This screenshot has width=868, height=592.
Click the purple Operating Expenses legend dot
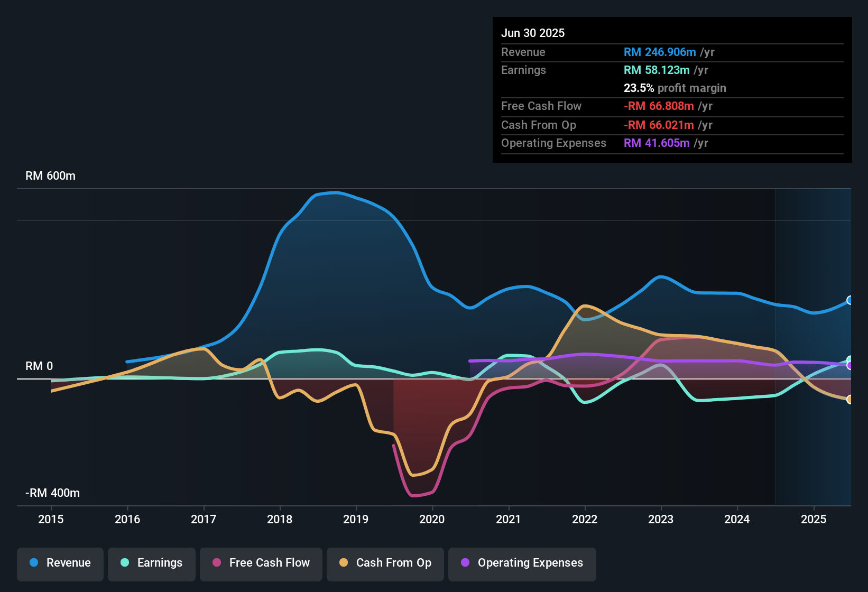[x=465, y=563]
